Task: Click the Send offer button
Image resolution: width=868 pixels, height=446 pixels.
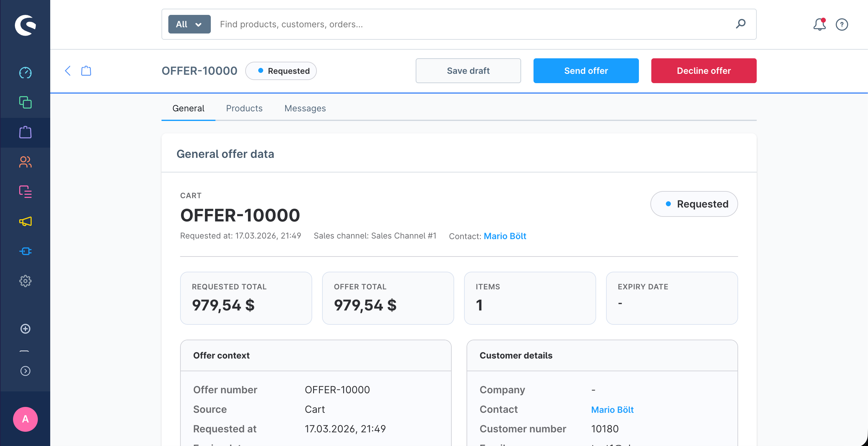Action: point(586,71)
